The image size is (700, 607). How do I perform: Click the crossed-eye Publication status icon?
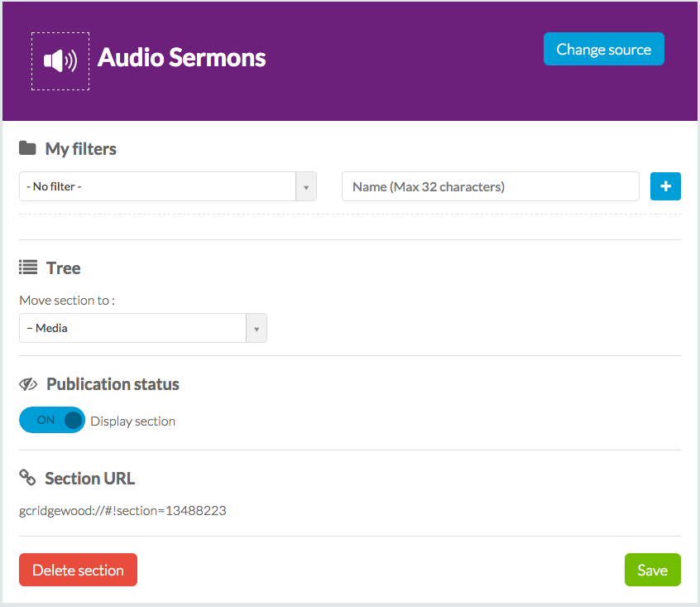(x=28, y=384)
